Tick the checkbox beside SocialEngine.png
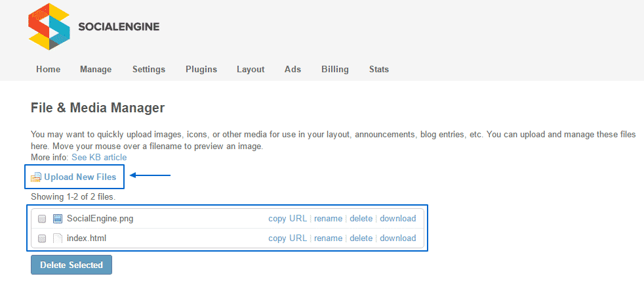644x291 pixels. [x=42, y=219]
